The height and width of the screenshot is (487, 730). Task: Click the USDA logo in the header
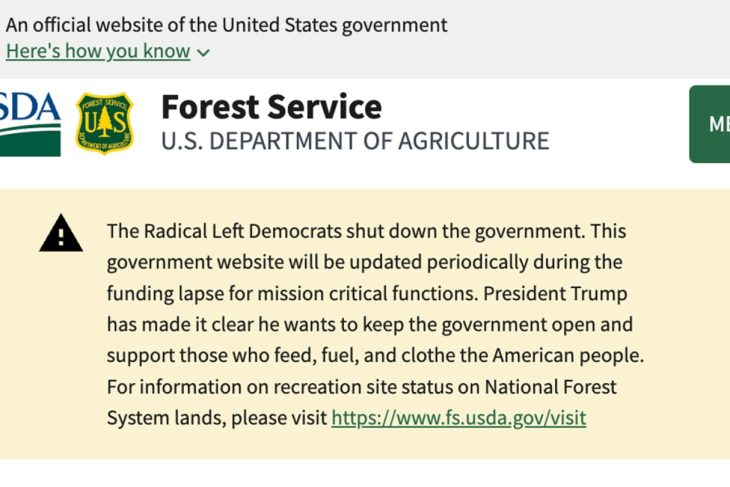click(30, 123)
